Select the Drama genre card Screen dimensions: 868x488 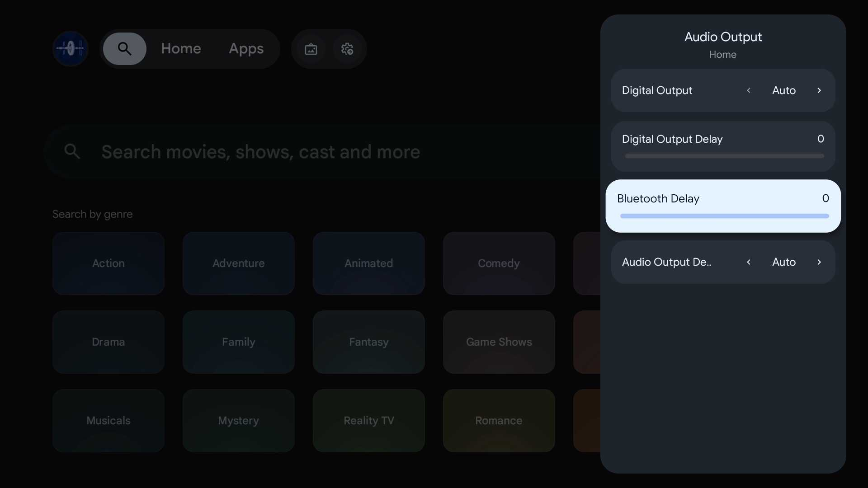pos(108,342)
